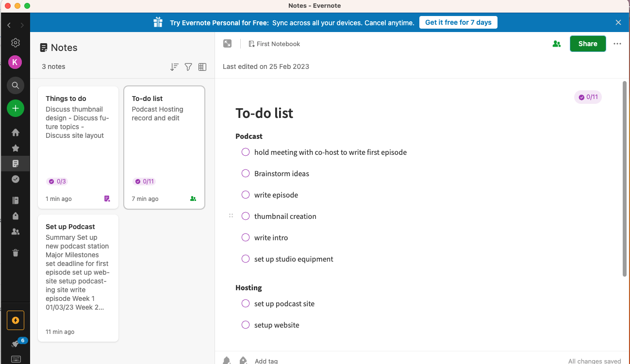
Task: Click the Add tag input field
Action: [x=266, y=361]
